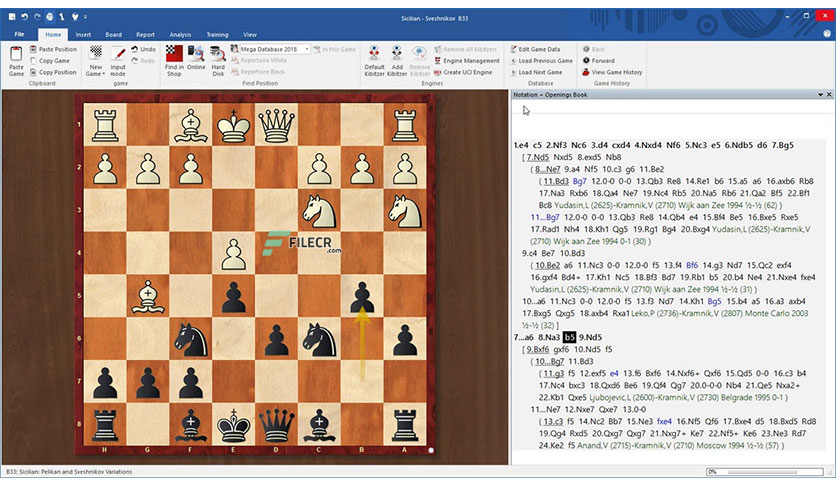Click move 7.Bg5 in main line
Image resolution: width=836 pixels, height=484 pixels.
[x=783, y=145]
